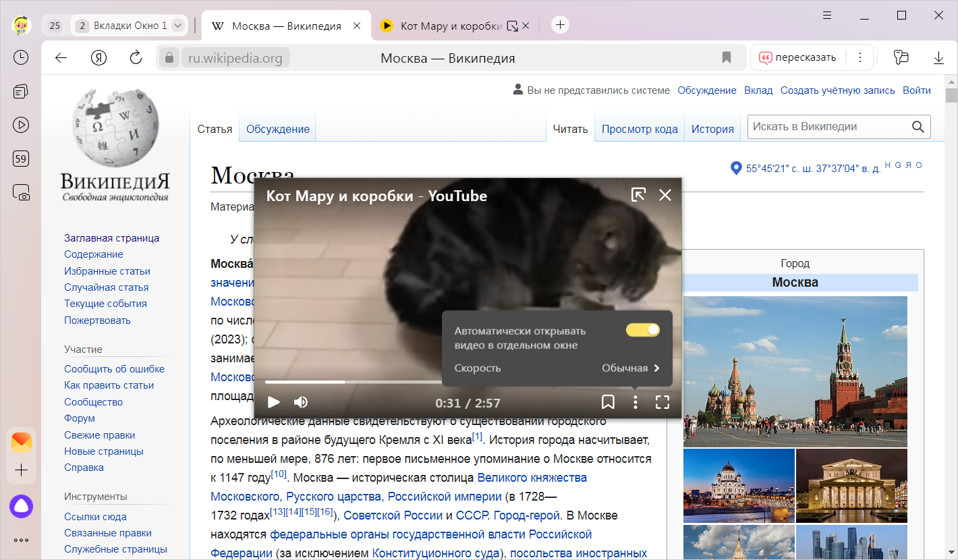Open the Yandex Mail icon in sidebar
This screenshot has height=560, width=958.
point(21,443)
